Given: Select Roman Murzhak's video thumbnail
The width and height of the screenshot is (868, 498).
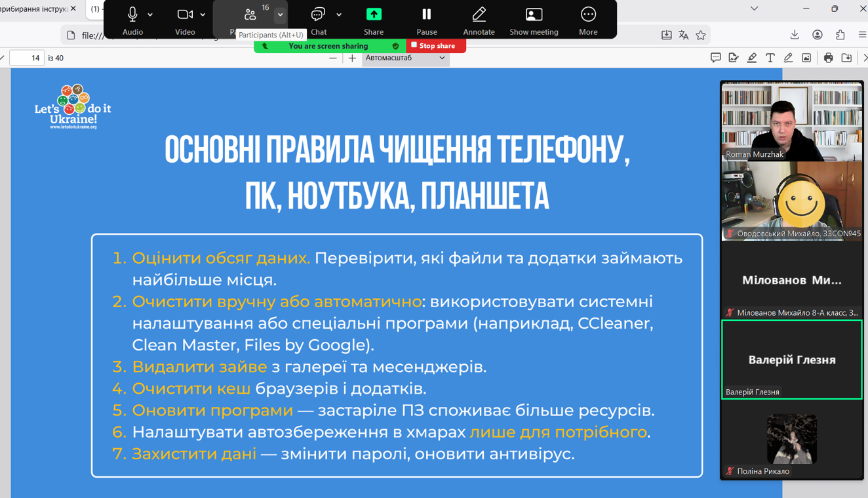Looking at the screenshot, I should coord(791,121).
